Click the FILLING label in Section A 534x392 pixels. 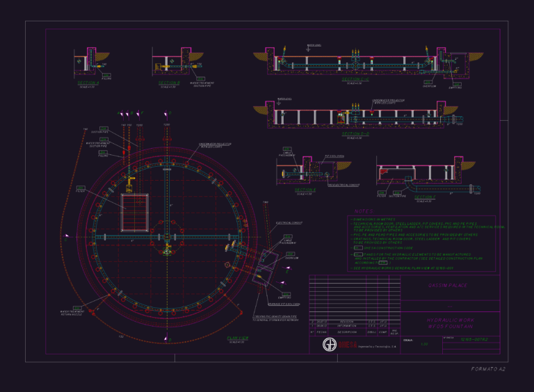pos(106,79)
